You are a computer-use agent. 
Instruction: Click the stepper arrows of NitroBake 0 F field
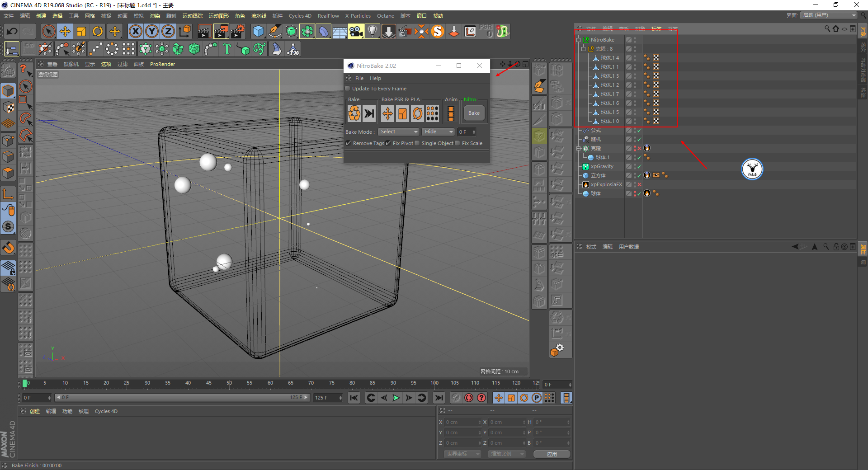point(474,132)
